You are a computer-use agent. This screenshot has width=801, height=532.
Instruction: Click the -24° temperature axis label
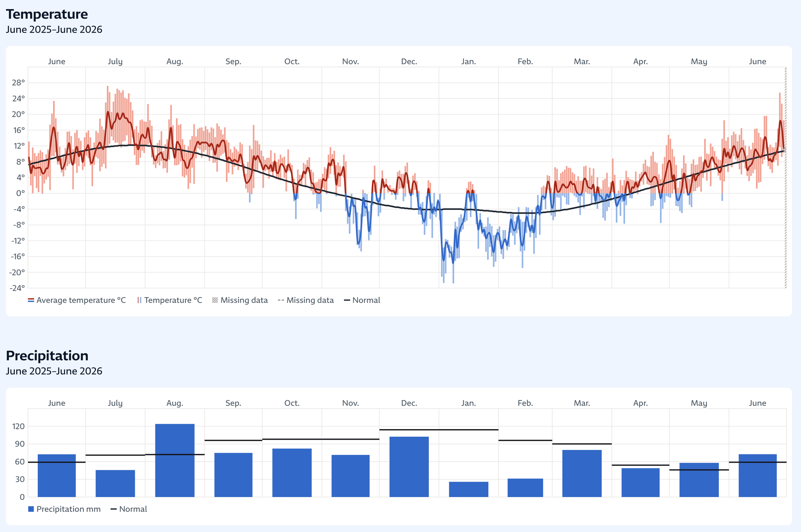[x=17, y=288]
